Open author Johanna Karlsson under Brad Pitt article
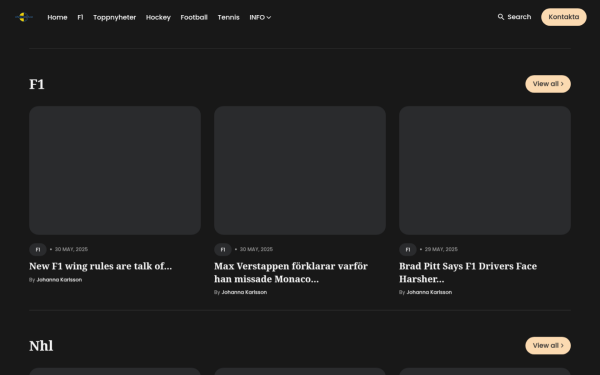The image size is (600, 375). (429, 292)
